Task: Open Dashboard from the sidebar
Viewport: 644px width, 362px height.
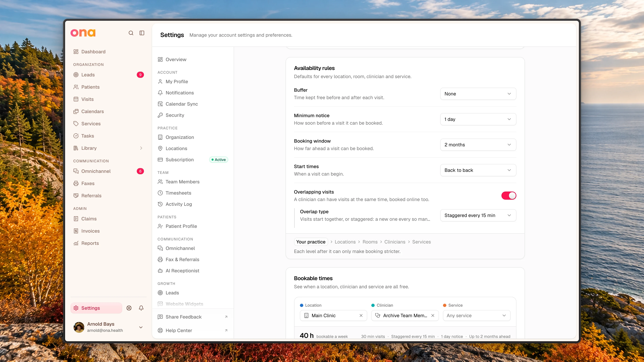Action: (109, 52)
